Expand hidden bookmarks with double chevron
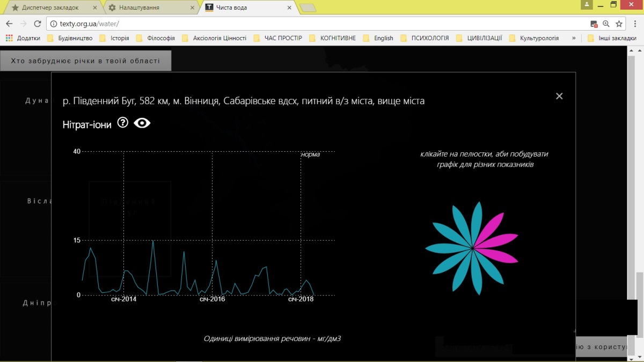This screenshot has width=644, height=362. click(574, 38)
